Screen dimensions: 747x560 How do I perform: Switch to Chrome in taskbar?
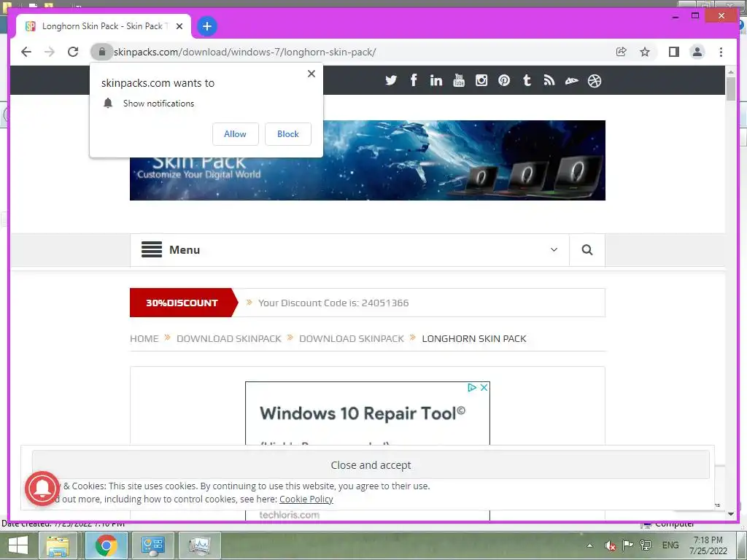[106, 545]
